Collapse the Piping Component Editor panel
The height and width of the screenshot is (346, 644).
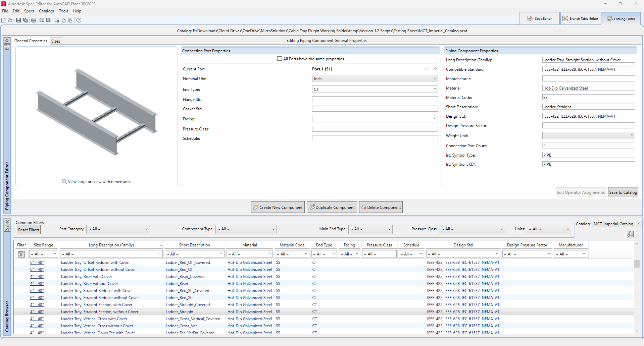7,41
